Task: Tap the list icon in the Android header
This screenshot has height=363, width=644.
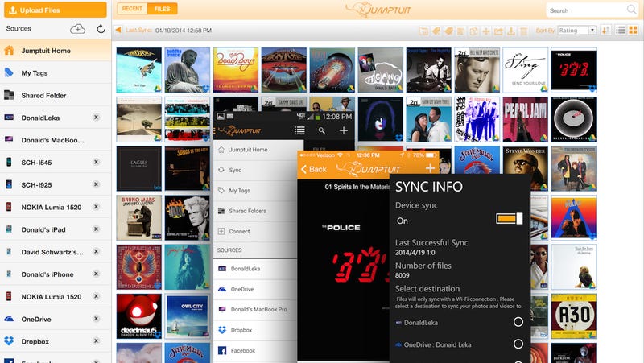Action: pos(299,130)
